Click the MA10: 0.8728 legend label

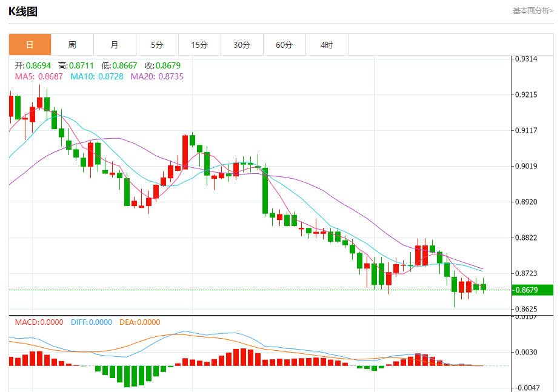pos(97,76)
